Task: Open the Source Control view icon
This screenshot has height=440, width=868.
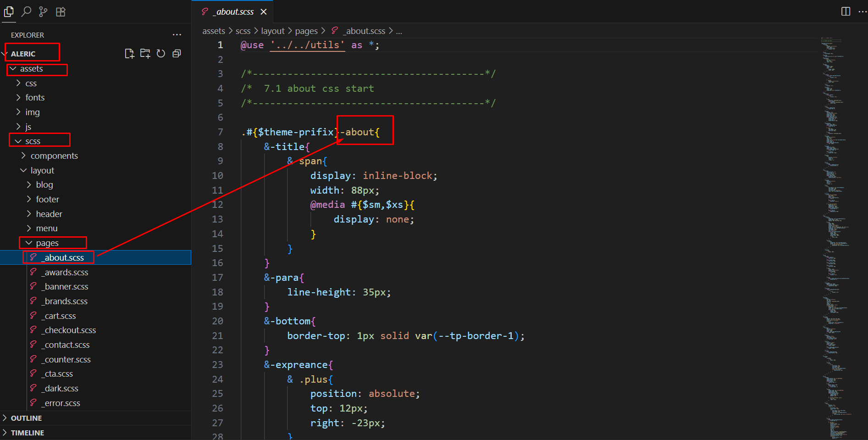Action: pos(43,11)
